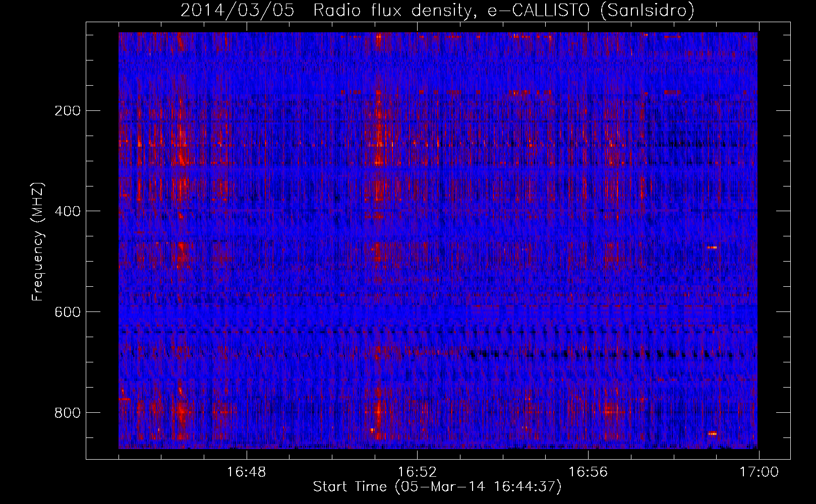Click the 17:00 time tick label

click(759, 472)
